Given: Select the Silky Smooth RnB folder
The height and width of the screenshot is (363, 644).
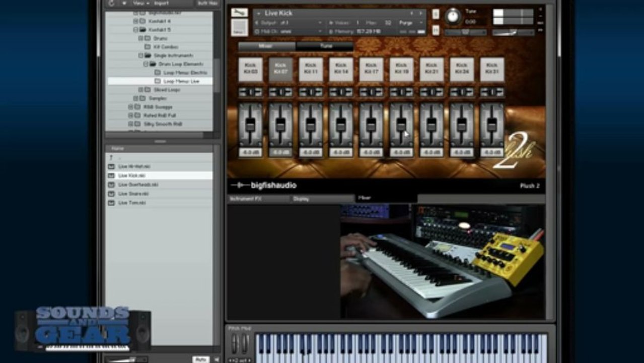Looking at the screenshot, I should click(163, 124).
